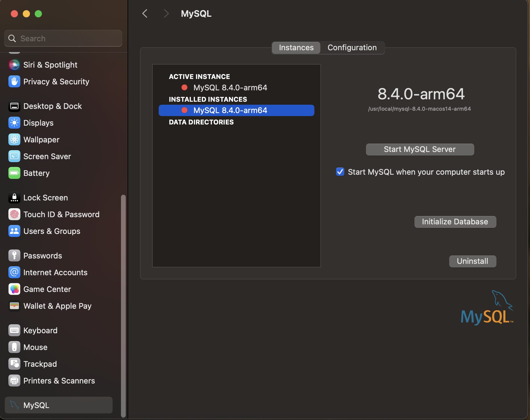Open the Users & Groups icon

(x=14, y=231)
